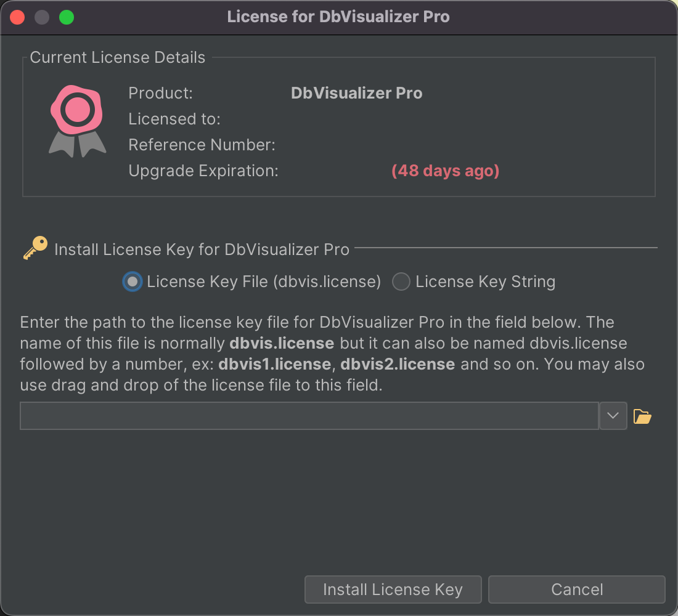The image size is (678, 616).
Task: Click the pink license ribbon badge icon
Action: pyautogui.click(x=78, y=121)
